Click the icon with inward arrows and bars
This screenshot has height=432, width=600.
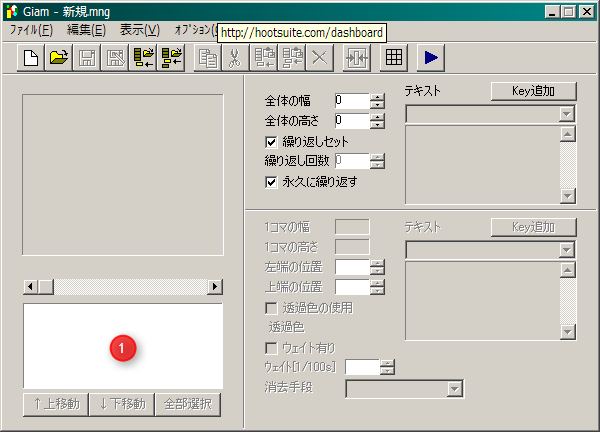[357, 58]
